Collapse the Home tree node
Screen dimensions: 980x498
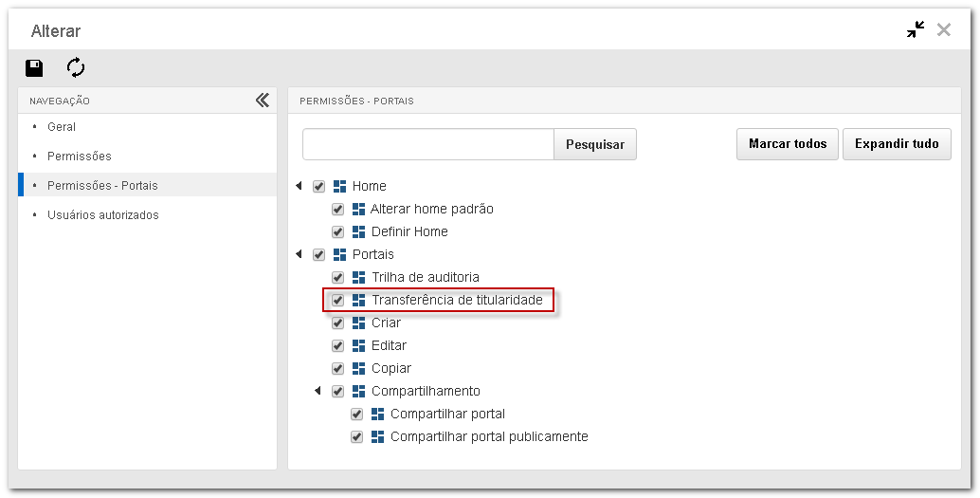[x=299, y=186]
